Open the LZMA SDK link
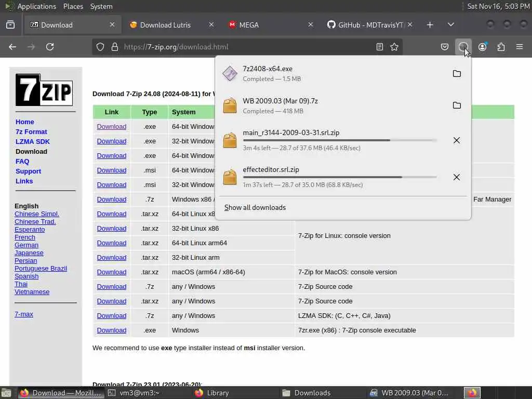 [x=33, y=141]
